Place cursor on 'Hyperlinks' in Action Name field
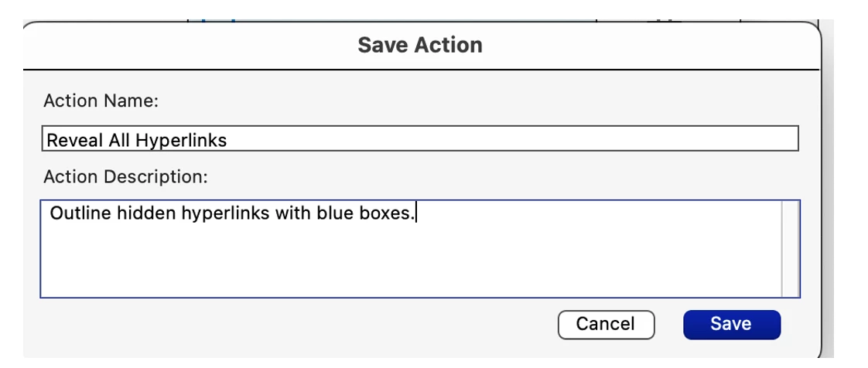 (x=182, y=141)
